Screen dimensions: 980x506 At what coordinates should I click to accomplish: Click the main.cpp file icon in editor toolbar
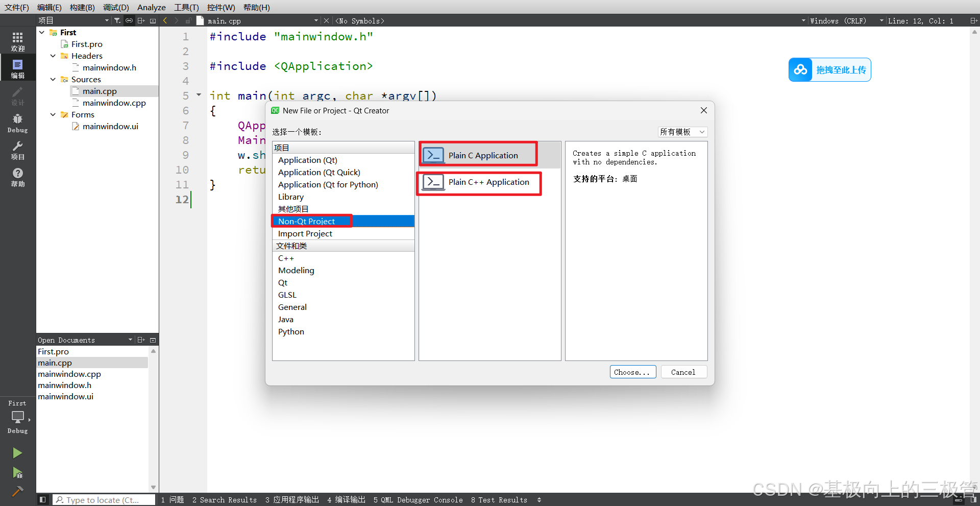tap(200, 20)
